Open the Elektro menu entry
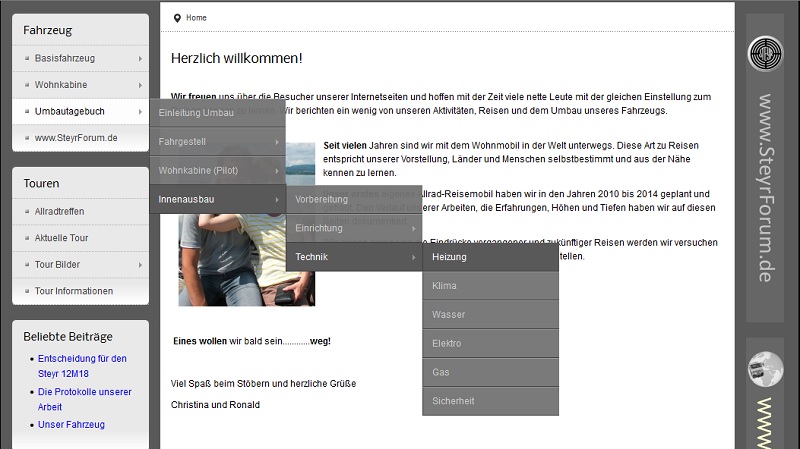Viewport: 800px width, 449px height. coord(490,344)
